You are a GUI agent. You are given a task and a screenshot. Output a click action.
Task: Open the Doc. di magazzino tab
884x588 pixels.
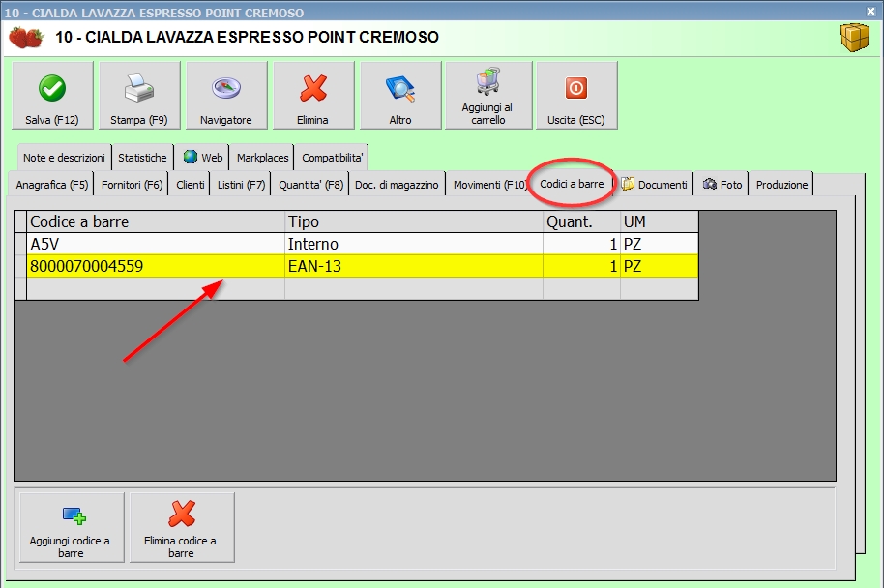point(397,185)
